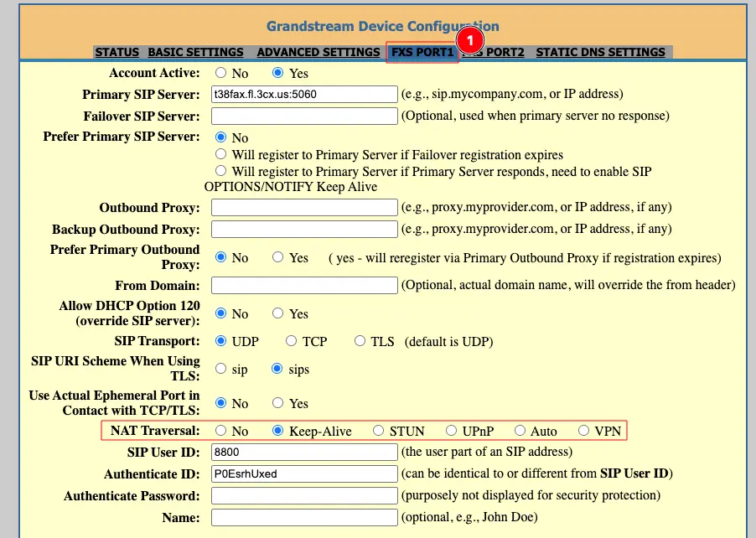Viewport: 756px width, 538px height.
Task: Open ADVANCED SETTINGS tab
Action: tap(318, 52)
